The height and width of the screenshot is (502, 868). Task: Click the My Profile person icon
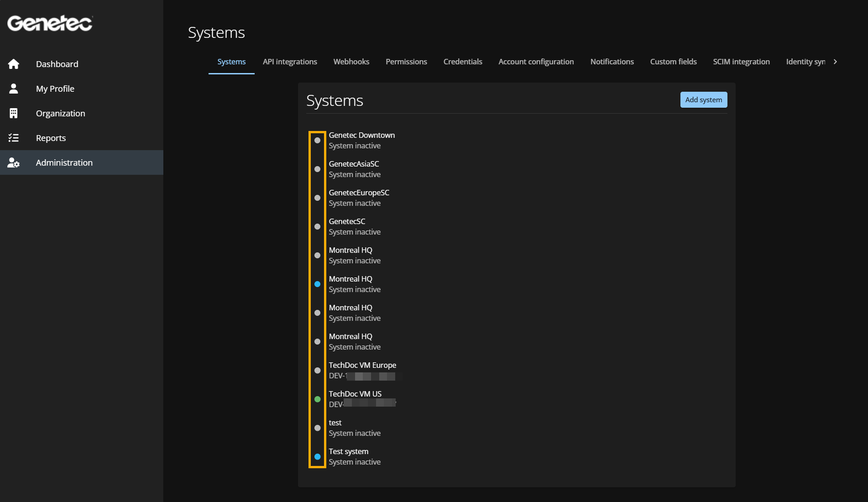pos(14,89)
